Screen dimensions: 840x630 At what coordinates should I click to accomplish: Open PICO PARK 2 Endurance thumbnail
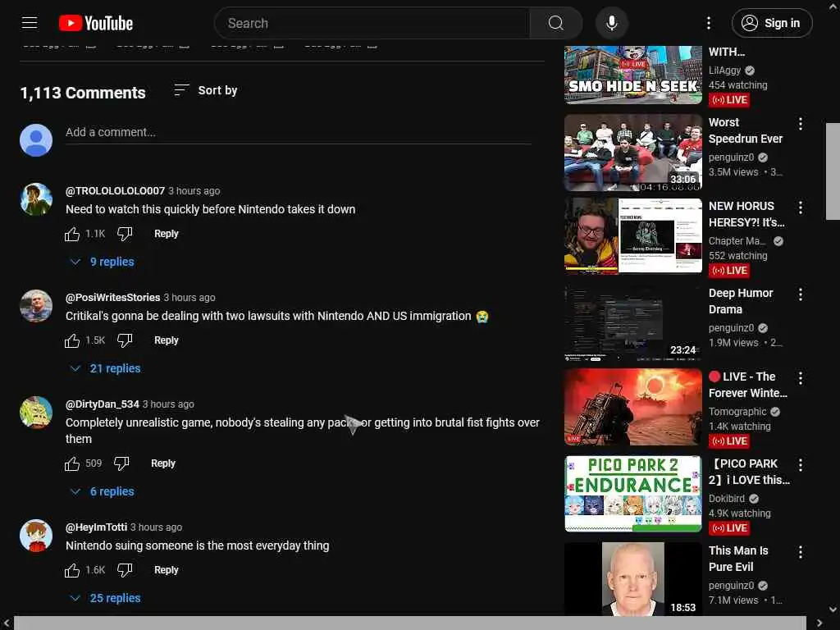pyautogui.click(x=633, y=494)
